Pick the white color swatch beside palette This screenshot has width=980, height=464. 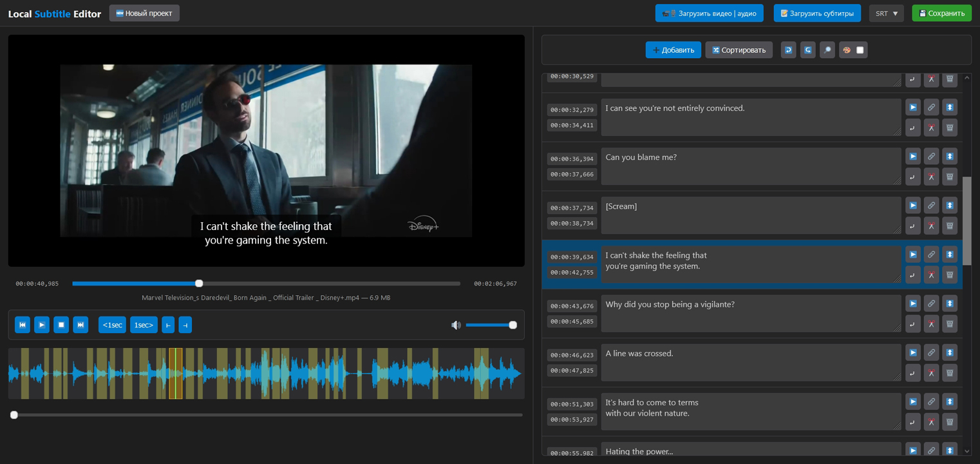click(860, 50)
